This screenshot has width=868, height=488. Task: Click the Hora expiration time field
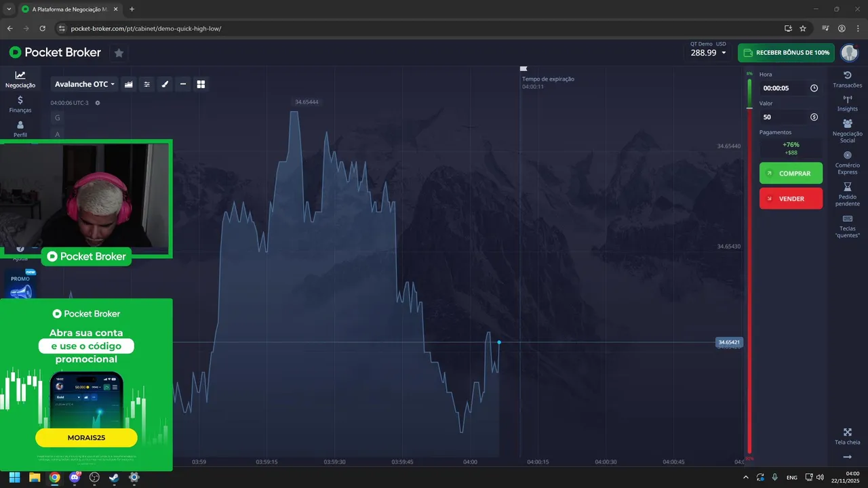click(x=791, y=88)
